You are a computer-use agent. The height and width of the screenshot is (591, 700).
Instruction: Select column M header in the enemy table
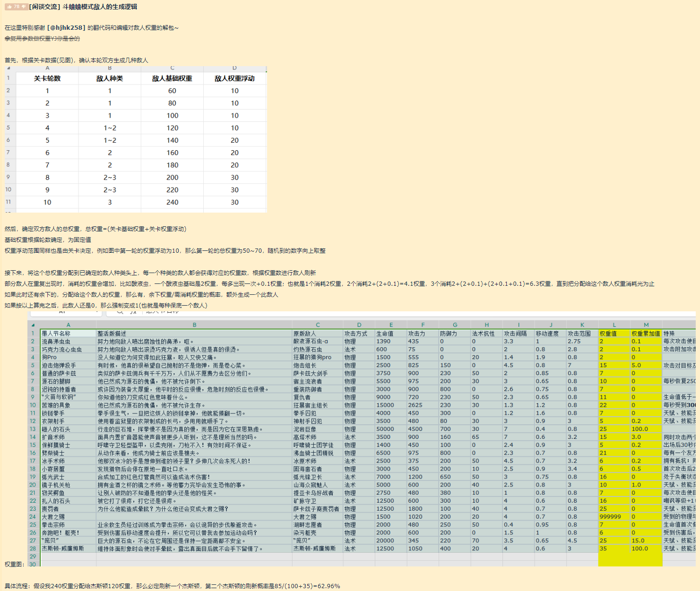(x=646, y=325)
